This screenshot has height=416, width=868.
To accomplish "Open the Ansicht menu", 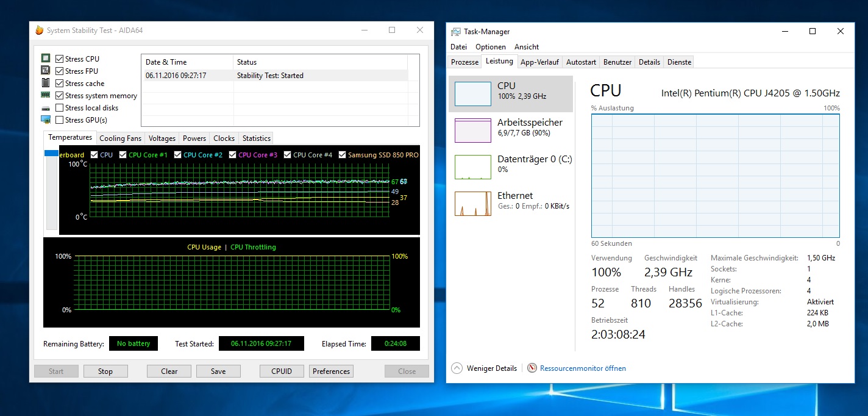I will pos(527,47).
